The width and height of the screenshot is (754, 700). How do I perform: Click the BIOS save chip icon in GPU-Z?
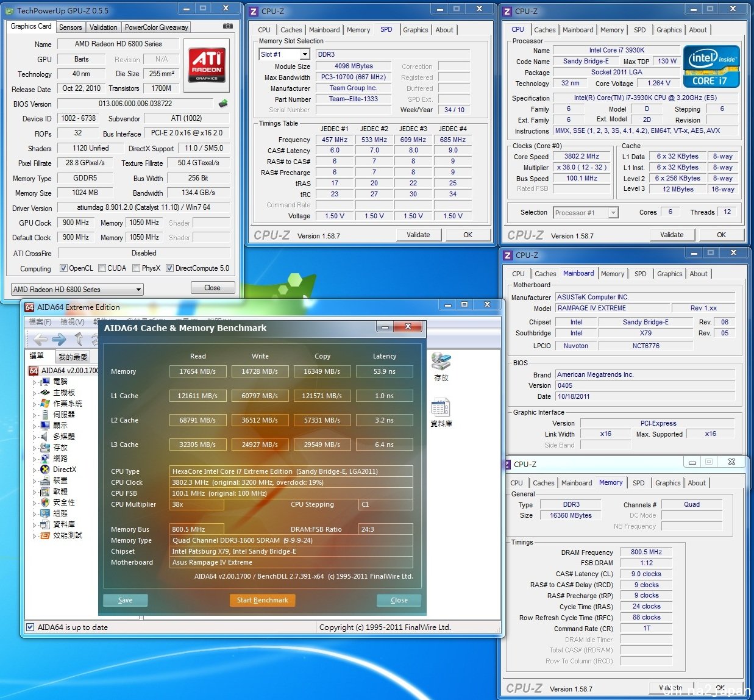point(223,104)
